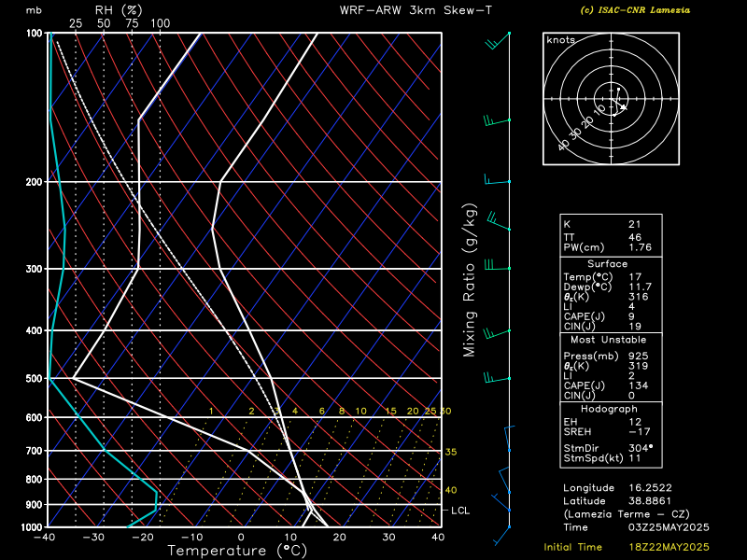The image size is (747, 560).
Task: Click the '300' pressure level label
Action: [35, 269]
